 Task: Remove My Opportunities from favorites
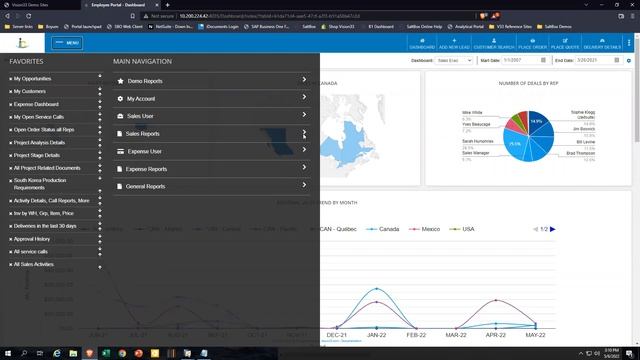click(x=11, y=79)
